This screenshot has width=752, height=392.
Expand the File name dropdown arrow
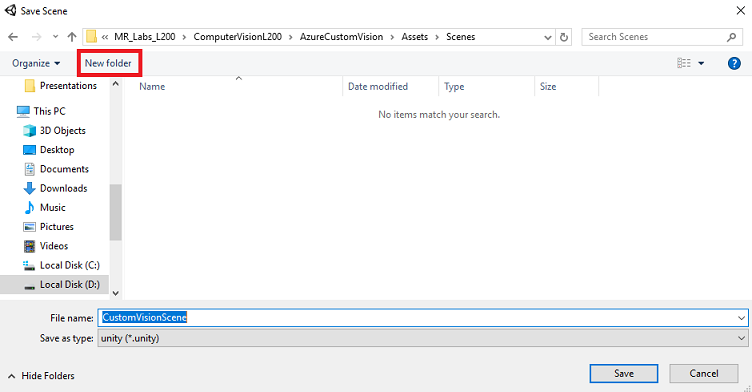[x=741, y=318]
